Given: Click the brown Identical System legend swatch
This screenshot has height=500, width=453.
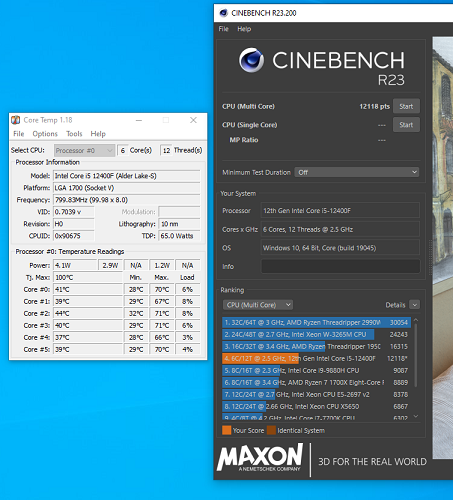Looking at the screenshot, I should pos(271,430).
